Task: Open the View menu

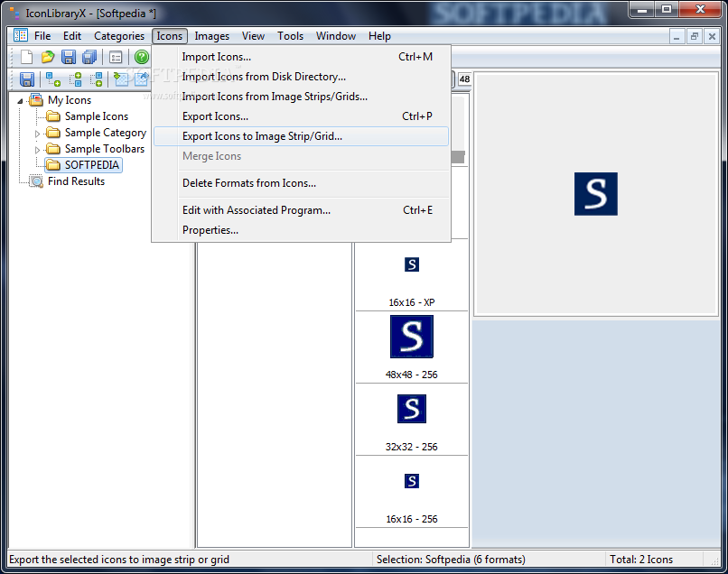Action: coord(253,36)
